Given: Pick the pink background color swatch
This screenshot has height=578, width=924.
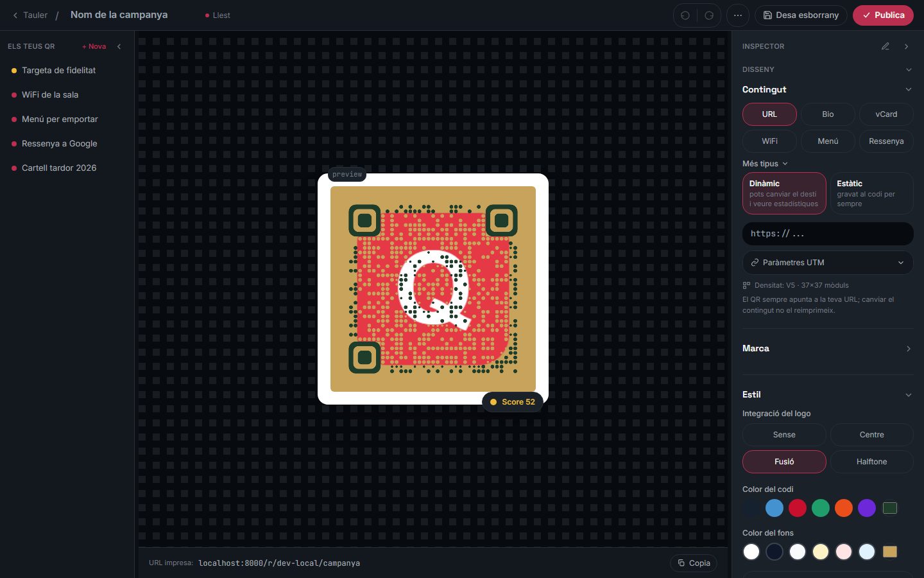Looking at the screenshot, I should pyautogui.click(x=844, y=552).
